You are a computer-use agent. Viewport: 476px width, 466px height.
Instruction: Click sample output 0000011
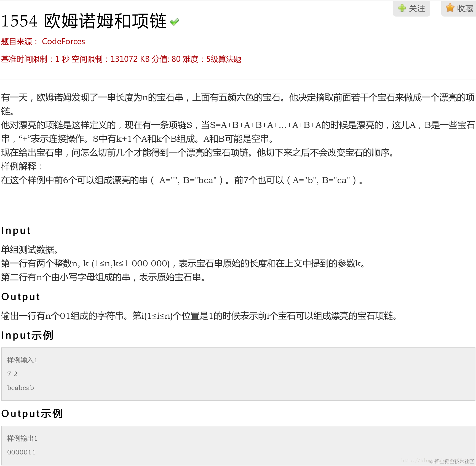pos(21,452)
